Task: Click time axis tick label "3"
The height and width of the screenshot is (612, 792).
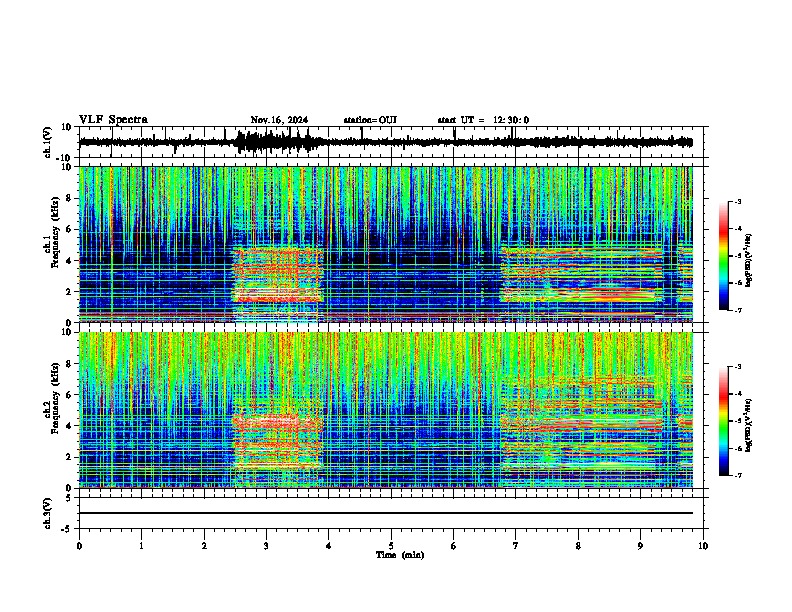Action: tap(266, 546)
